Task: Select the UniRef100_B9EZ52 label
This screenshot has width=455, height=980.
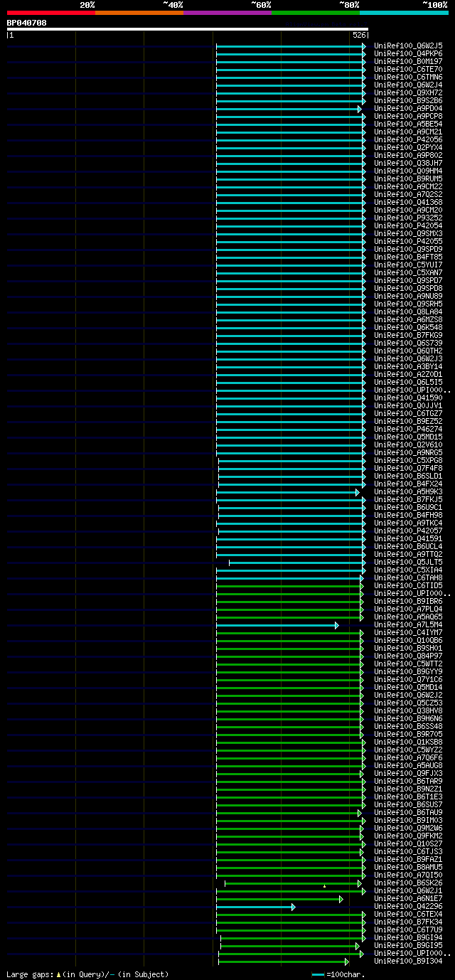Action: (x=409, y=421)
